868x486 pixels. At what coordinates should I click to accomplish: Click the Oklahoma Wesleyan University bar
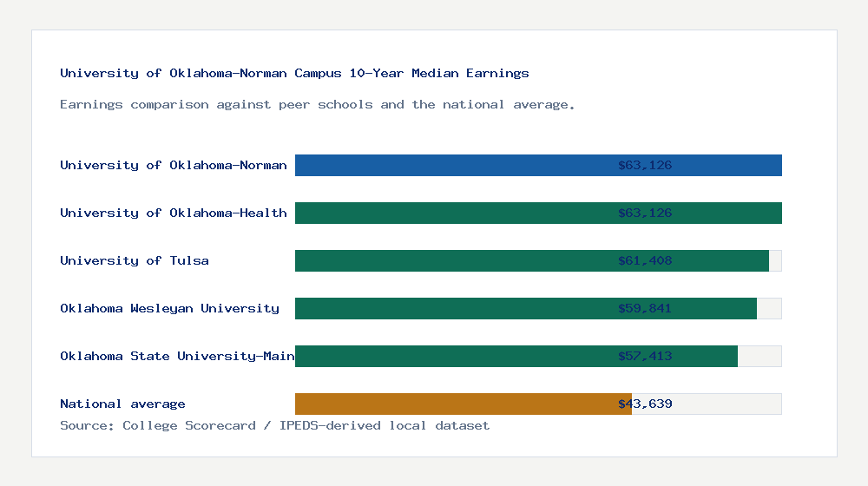[x=526, y=308]
